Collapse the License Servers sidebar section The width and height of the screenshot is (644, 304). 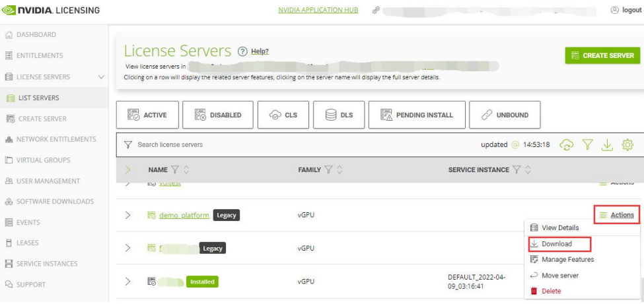coord(102,76)
